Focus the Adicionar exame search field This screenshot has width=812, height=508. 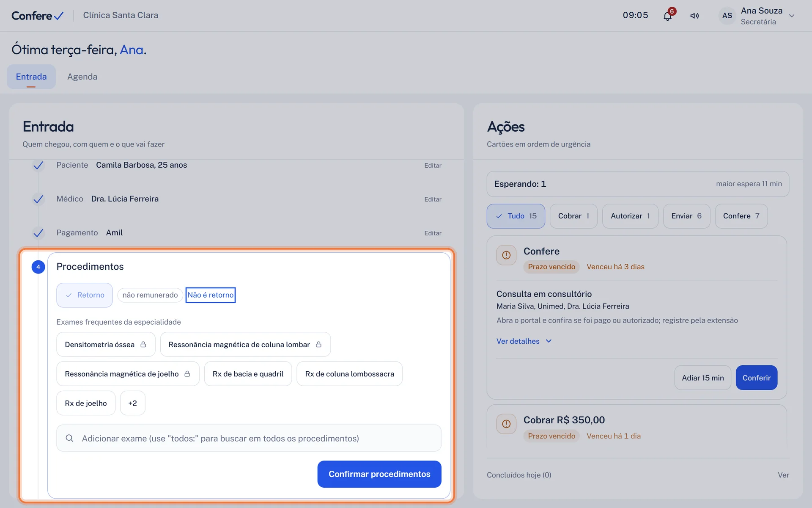pyautogui.click(x=249, y=438)
